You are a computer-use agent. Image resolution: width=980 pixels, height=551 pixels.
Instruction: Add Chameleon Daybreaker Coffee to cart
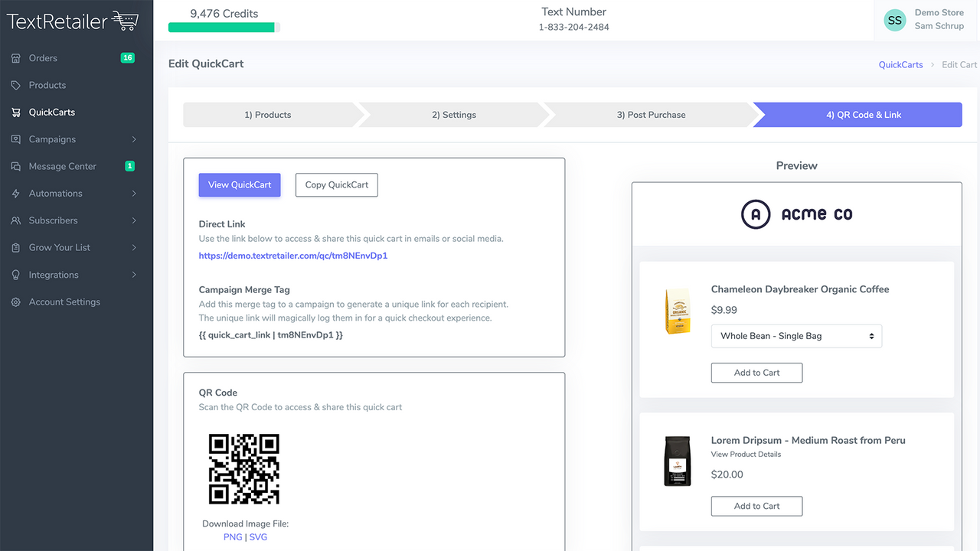pos(756,373)
